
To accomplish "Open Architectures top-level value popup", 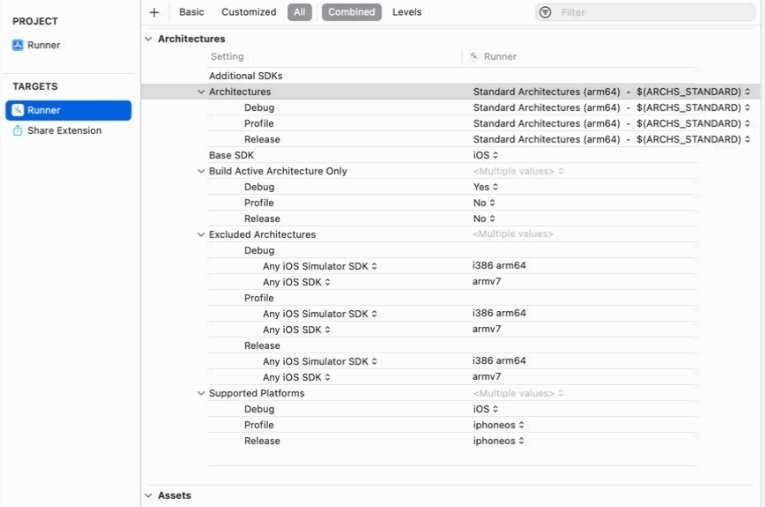I will coord(611,92).
